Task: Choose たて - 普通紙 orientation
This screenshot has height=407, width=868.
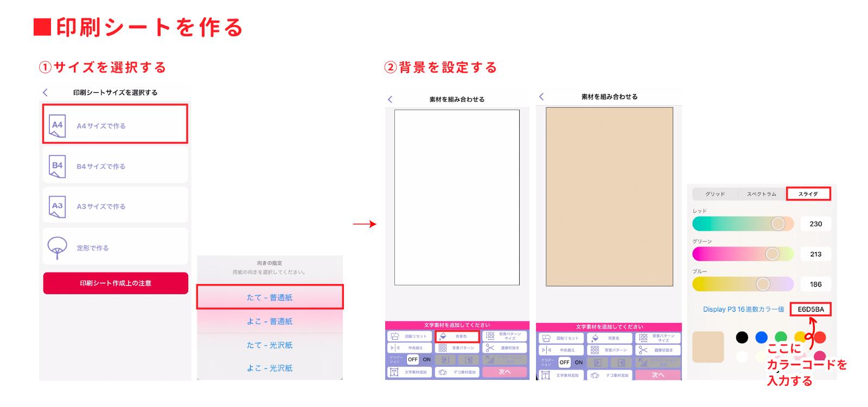Action: pos(270,297)
